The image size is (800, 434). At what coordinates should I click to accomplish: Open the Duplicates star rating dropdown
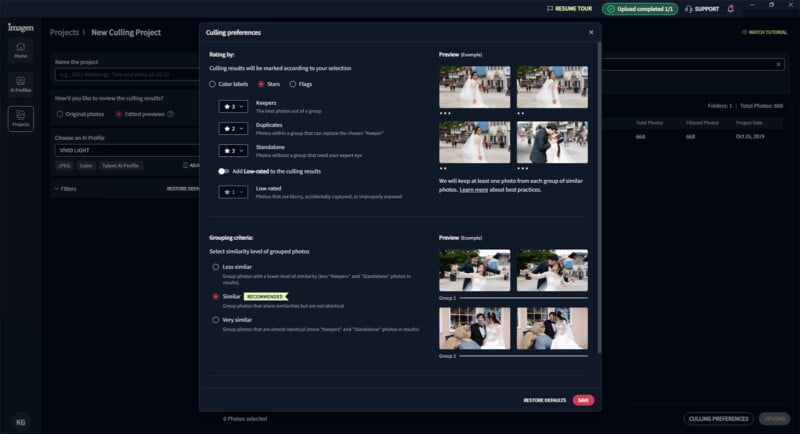click(x=233, y=128)
